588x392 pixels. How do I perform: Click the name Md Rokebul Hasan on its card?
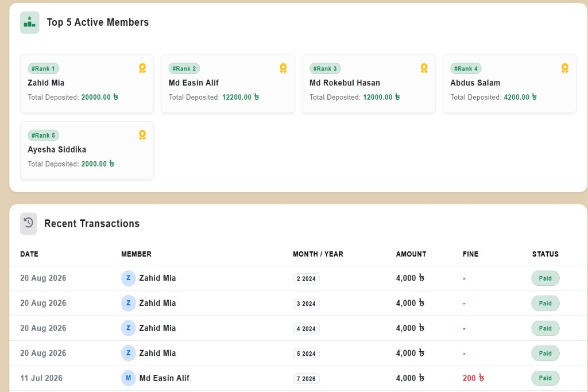pyautogui.click(x=345, y=83)
